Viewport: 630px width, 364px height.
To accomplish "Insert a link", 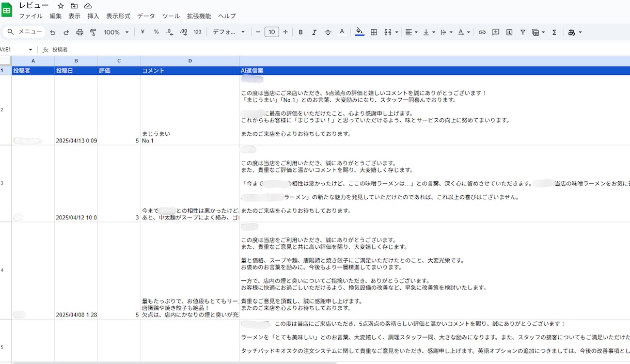I will click(482, 32).
